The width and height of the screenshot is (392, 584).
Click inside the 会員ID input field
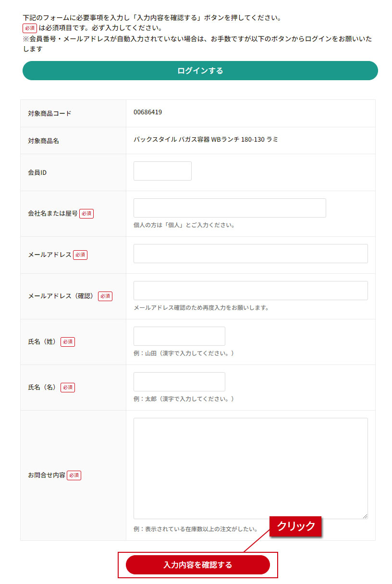[x=162, y=171]
